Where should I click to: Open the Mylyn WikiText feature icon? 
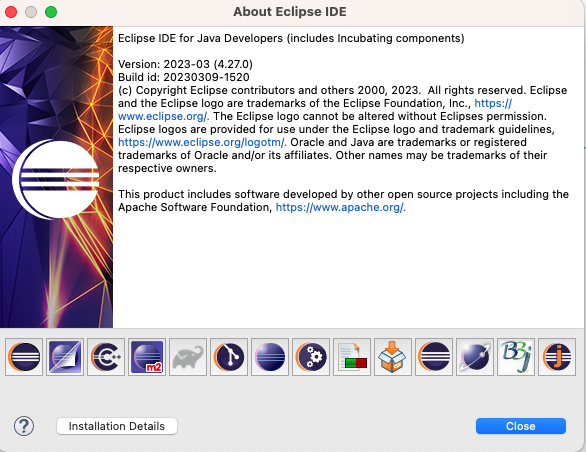(65, 357)
